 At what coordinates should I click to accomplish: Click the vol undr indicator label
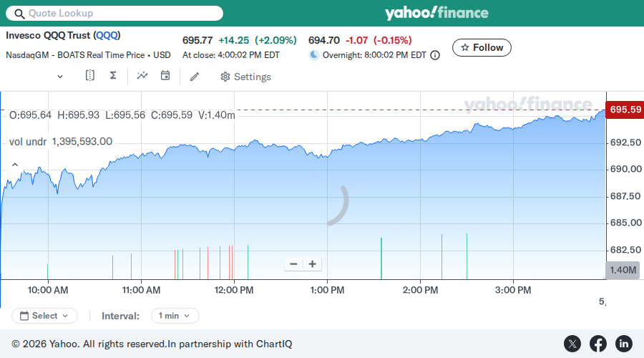pyautogui.click(x=28, y=142)
